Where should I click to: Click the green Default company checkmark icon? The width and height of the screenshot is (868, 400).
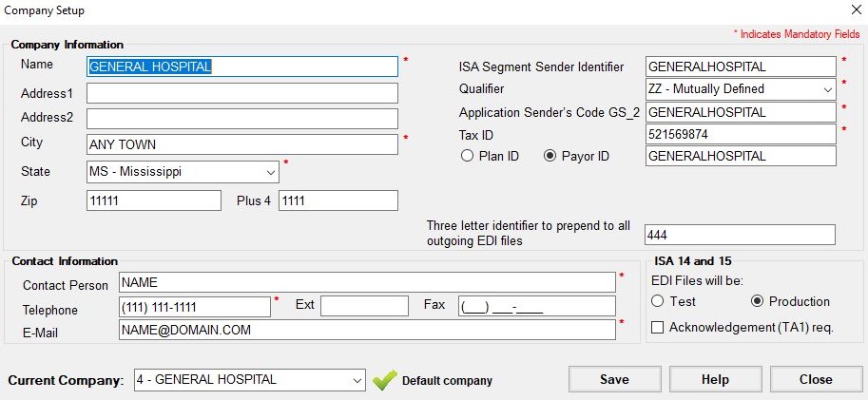pyautogui.click(x=384, y=380)
